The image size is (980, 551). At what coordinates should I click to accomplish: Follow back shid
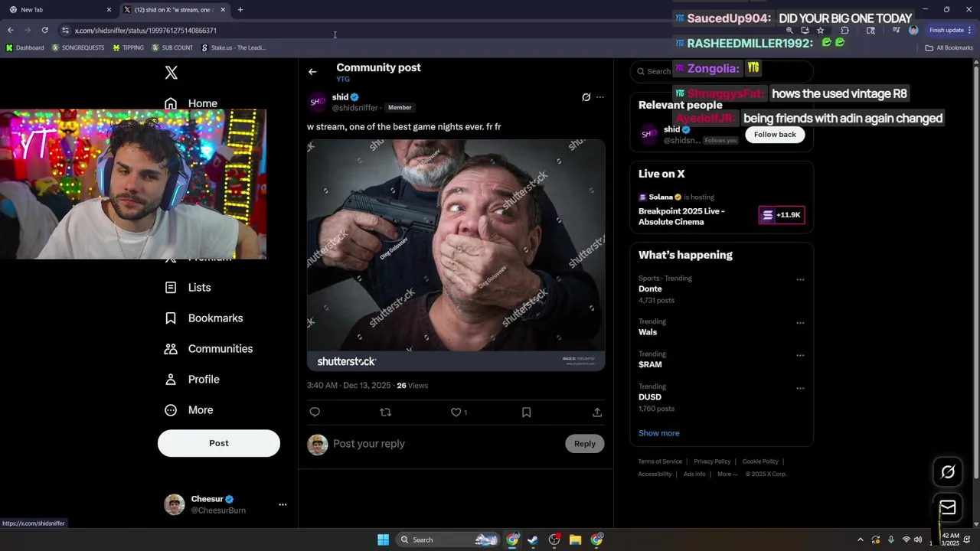(x=775, y=135)
